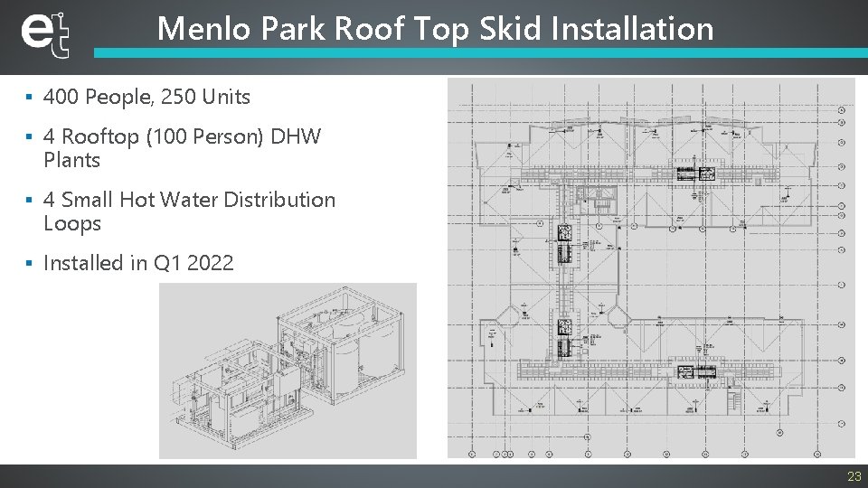Open the rooftop floor plan drawing image
868x488 pixels.
(651, 267)
